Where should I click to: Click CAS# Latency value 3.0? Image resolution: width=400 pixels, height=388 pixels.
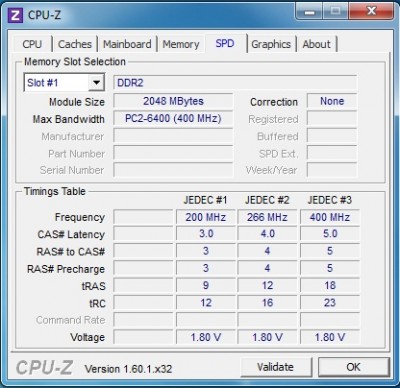point(206,234)
